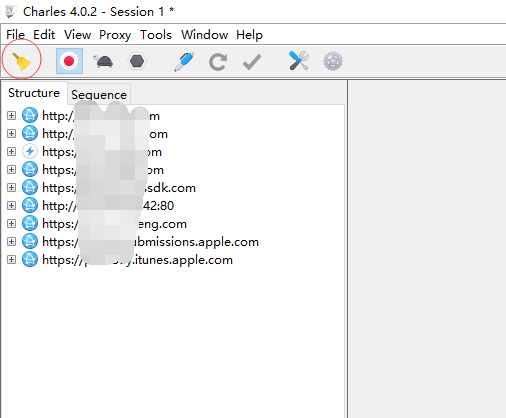506x418 pixels.
Task: Click the validate checkmark icon
Action: click(252, 62)
